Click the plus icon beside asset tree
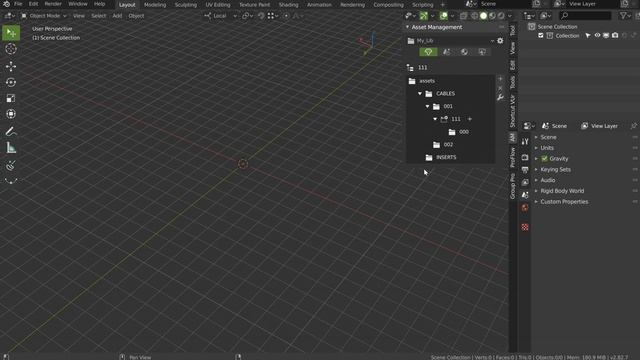 pos(500,79)
